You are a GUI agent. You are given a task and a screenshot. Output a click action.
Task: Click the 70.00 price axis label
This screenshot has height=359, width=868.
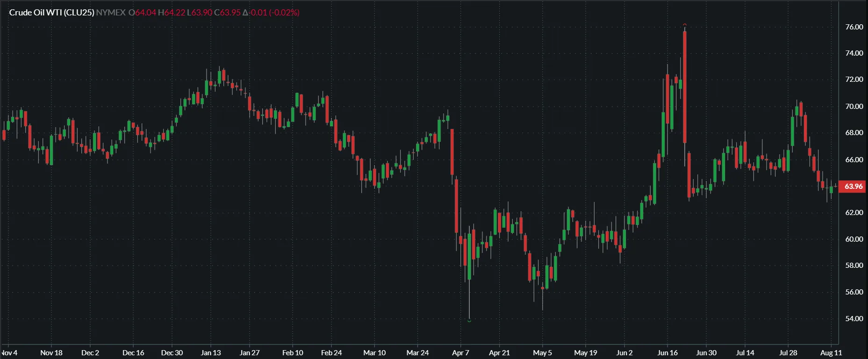click(854, 107)
